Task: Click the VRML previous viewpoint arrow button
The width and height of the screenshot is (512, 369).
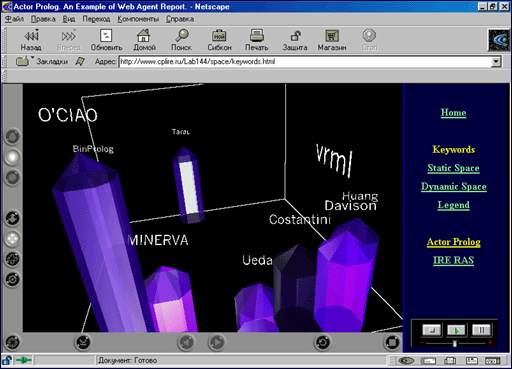Action: point(186,342)
